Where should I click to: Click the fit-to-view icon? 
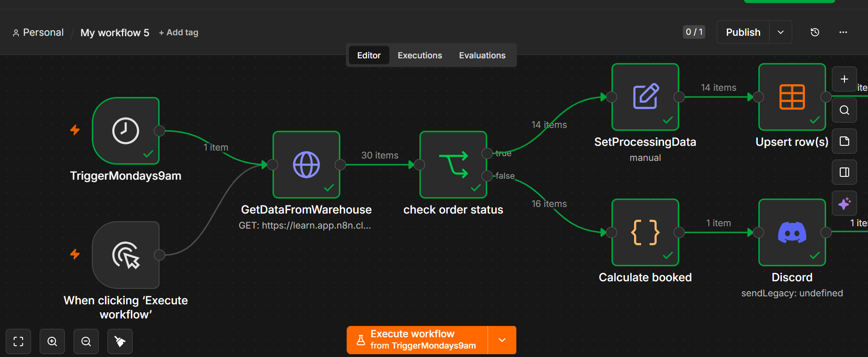18,341
